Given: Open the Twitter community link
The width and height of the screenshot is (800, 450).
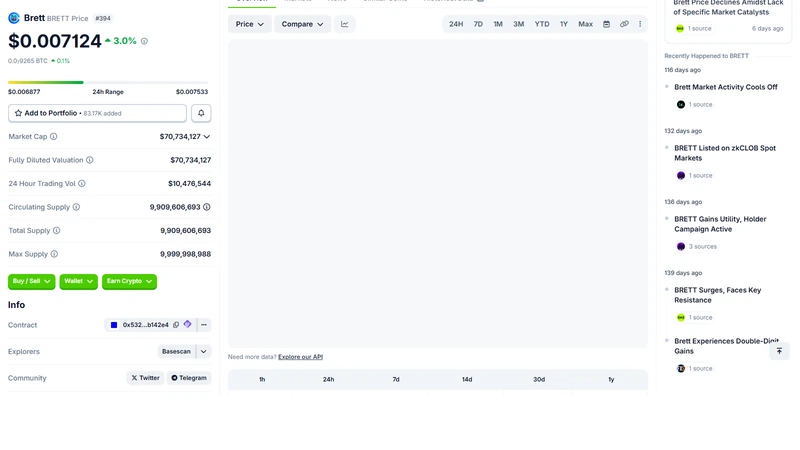Looking at the screenshot, I should click(x=145, y=378).
